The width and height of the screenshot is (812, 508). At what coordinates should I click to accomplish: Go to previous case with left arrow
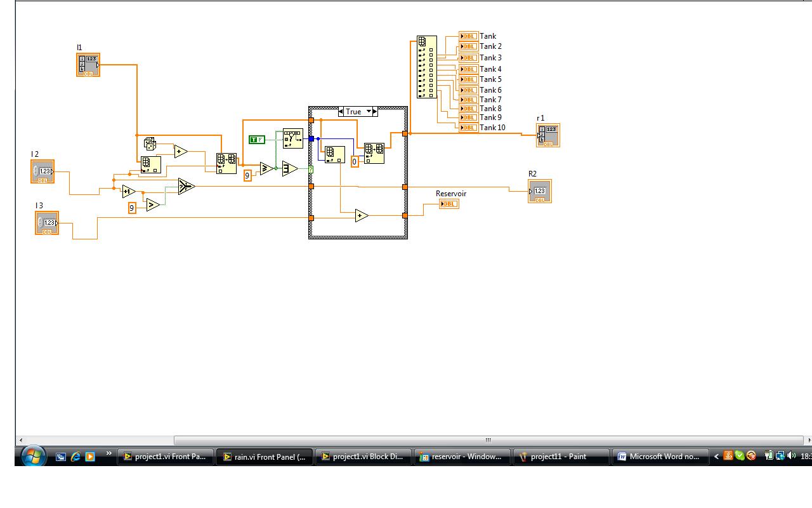(341, 112)
